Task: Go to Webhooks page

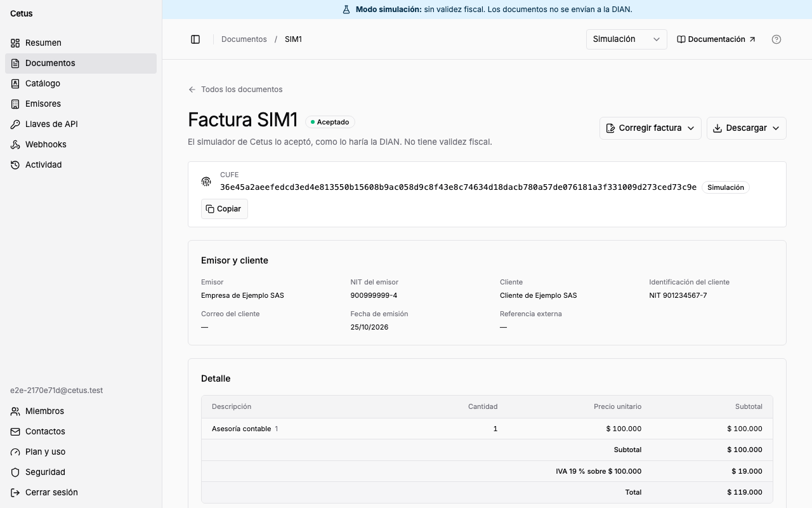Action: 81,145
